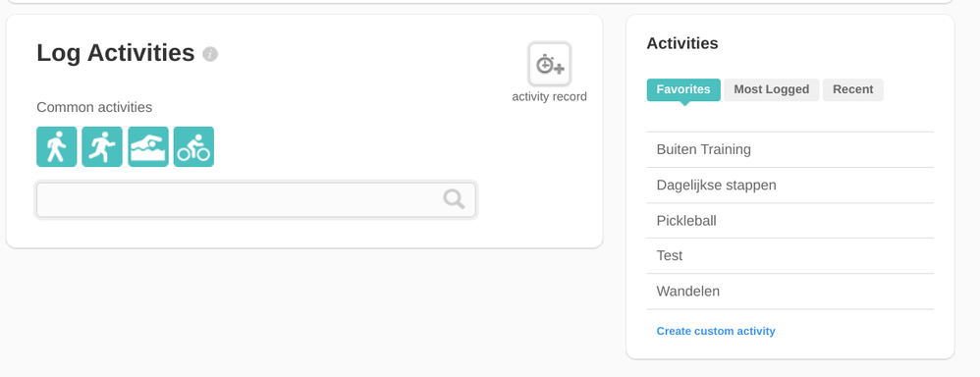This screenshot has width=980, height=377.
Task: Click the Log Activities heading
Action: 116,53
